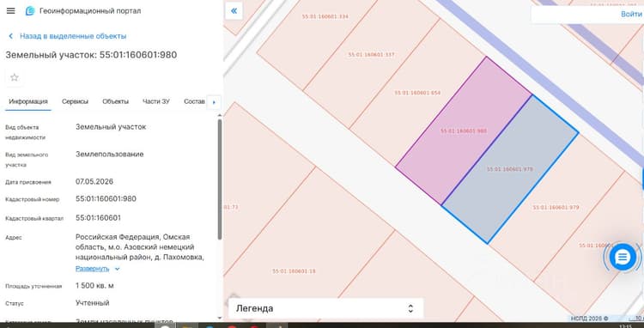Image resolution: width=644 pixels, height=328 pixels.
Task: Expand the Легенда panel
Action: [x=325, y=308]
